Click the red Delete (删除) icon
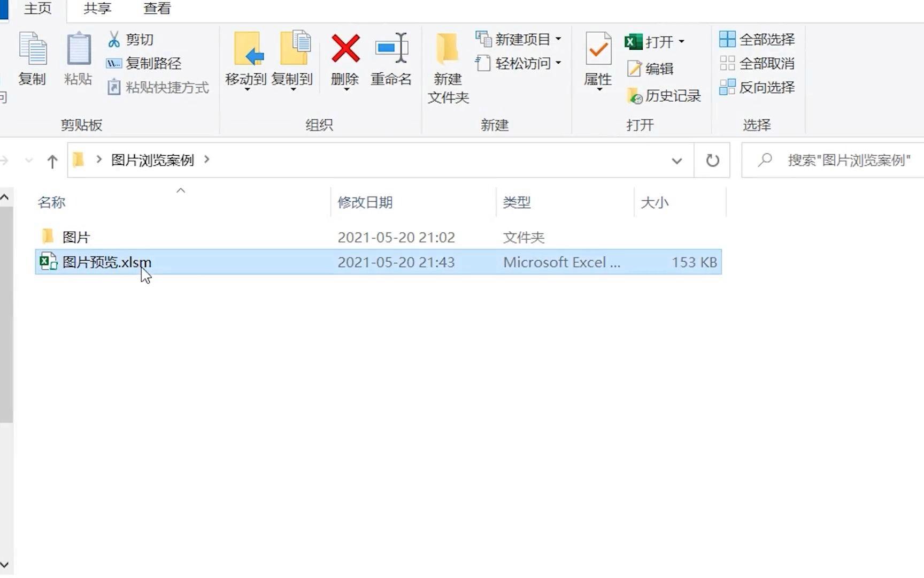Image resolution: width=924 pixels, height=578 pixels. 345,49
